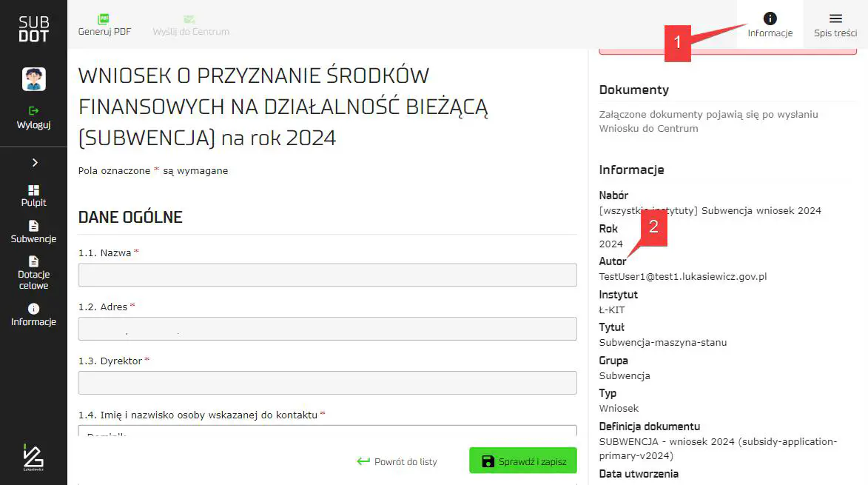Return to list via Powrót do listy
This screenshot has width=868, height=485.
pyautogui.click(x=397, y=461)
